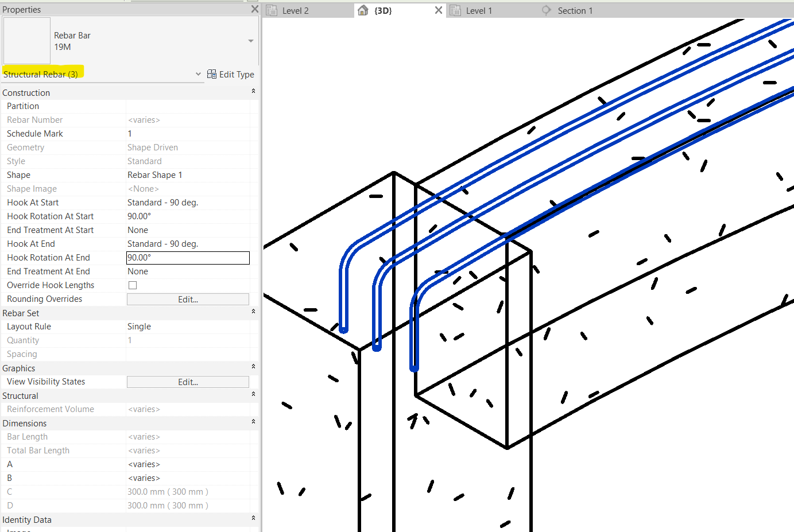Open the {3D} view home icon
794x532 pixels.
point(362,10)
